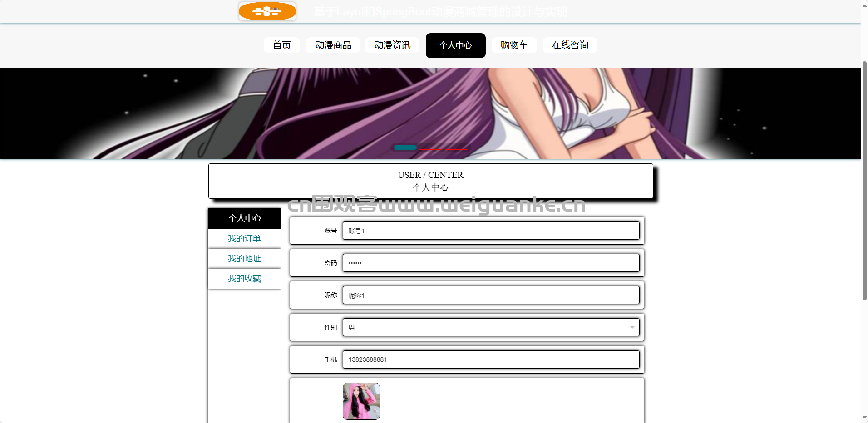
Task: Select the 个人中心 navigation tab
Action: coord(456,45)
